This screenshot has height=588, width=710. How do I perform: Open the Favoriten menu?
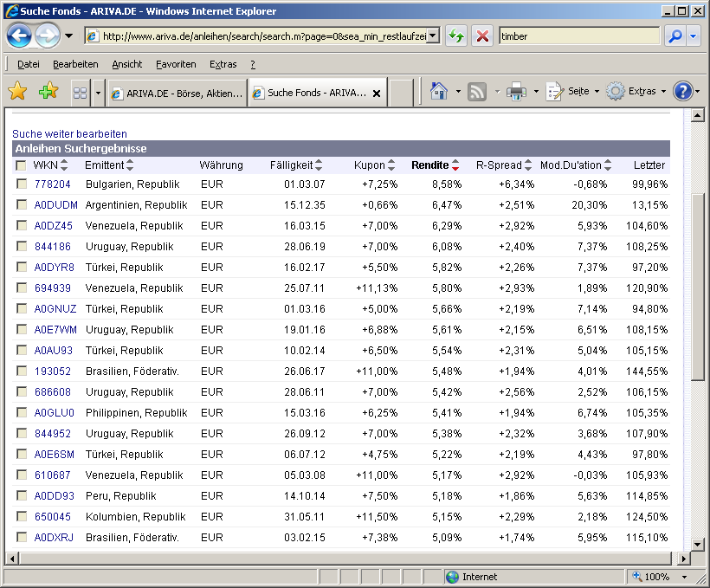[x=176, y=64]
